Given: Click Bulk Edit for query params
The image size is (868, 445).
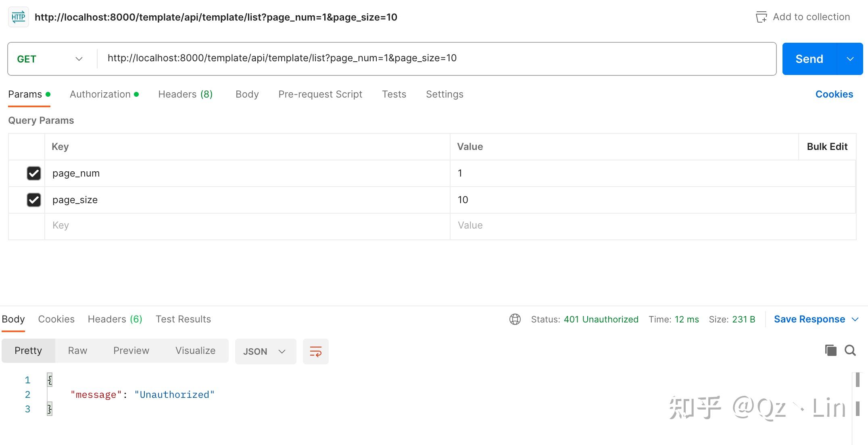Looking at the screenshot, I should pyautogui.click(x=826, y=146).
